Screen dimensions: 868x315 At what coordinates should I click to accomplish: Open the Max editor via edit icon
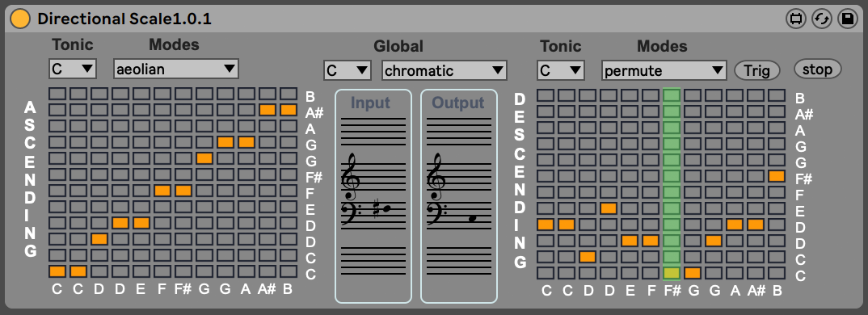pyautogui.click(x=796, y=19)
